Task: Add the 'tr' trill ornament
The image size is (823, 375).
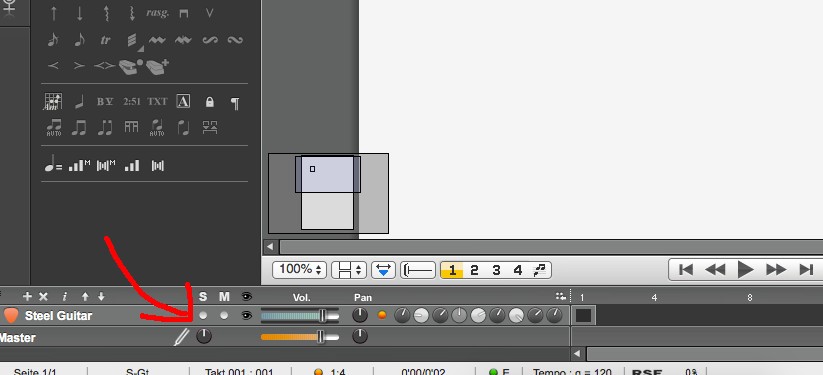Action: (x=105, y=40)
